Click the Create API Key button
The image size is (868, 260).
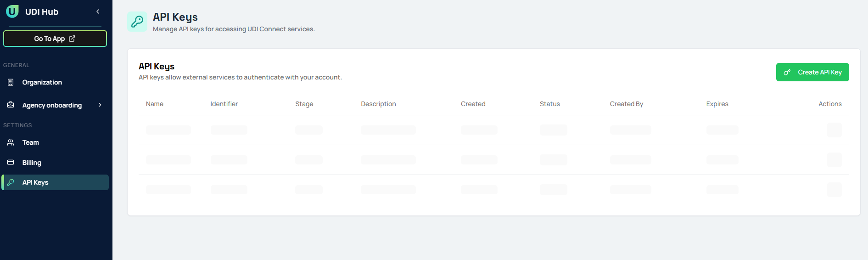(812, 72)
